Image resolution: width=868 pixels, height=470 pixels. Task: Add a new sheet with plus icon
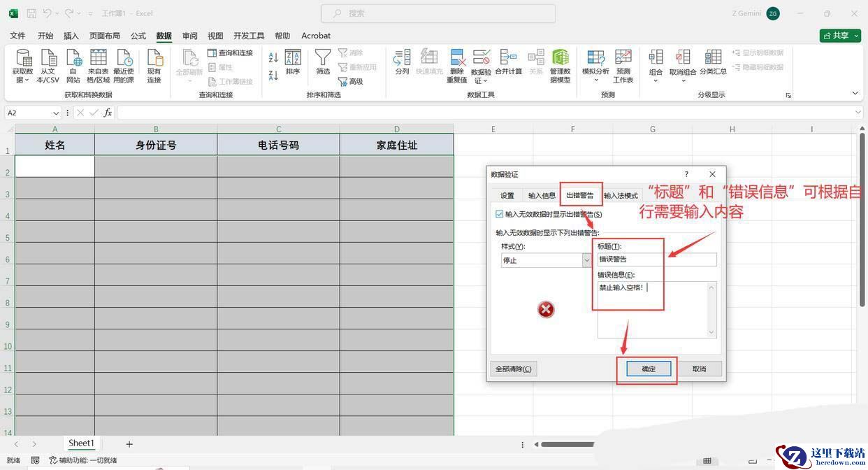point(129,443)
